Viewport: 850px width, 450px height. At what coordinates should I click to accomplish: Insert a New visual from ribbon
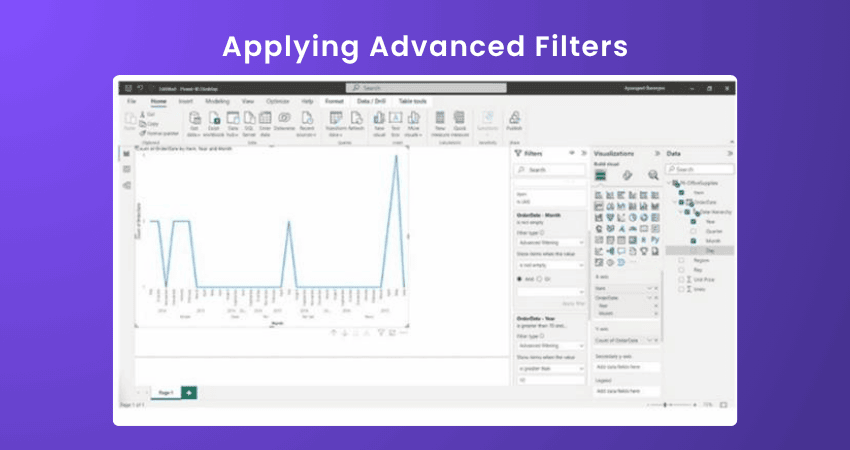pyautogui.click(x=379, y=124)
